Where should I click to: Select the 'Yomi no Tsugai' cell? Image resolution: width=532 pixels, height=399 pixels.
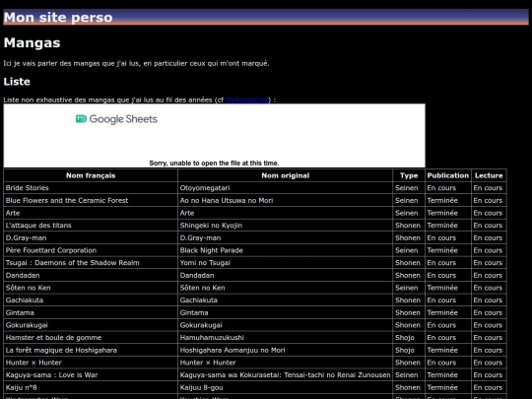(285, 263)
